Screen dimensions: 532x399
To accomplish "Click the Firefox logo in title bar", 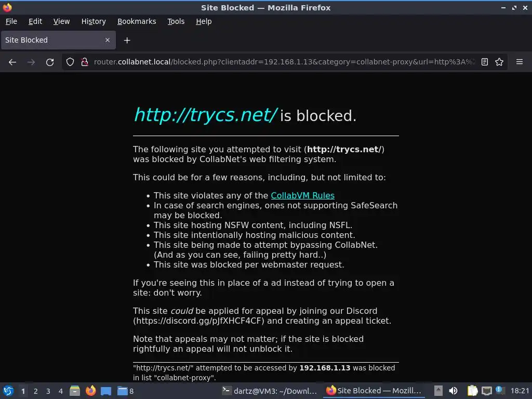I will [x=7, y=7].
